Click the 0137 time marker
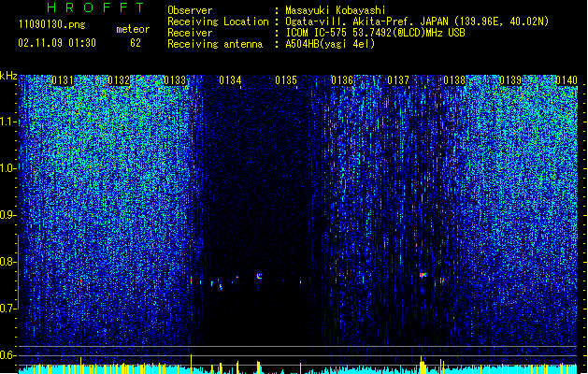Viewport: 588px width, 374px height. 398,80
